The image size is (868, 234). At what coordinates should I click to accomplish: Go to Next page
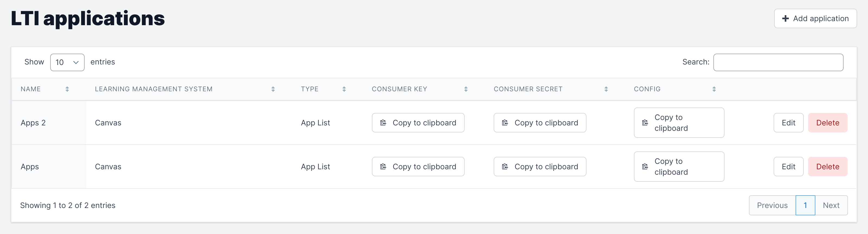(831, 205)
